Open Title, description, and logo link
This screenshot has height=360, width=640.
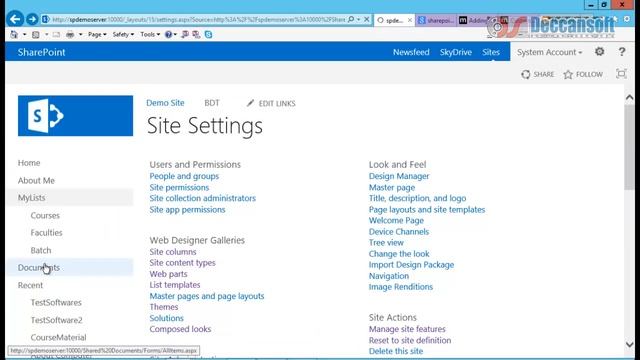click(417, 198)
